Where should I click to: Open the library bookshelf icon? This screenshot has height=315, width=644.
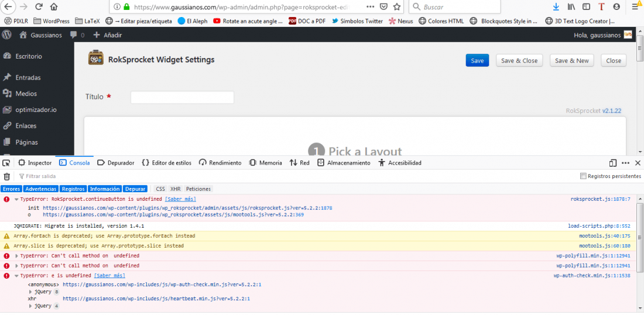click(571, 6)
